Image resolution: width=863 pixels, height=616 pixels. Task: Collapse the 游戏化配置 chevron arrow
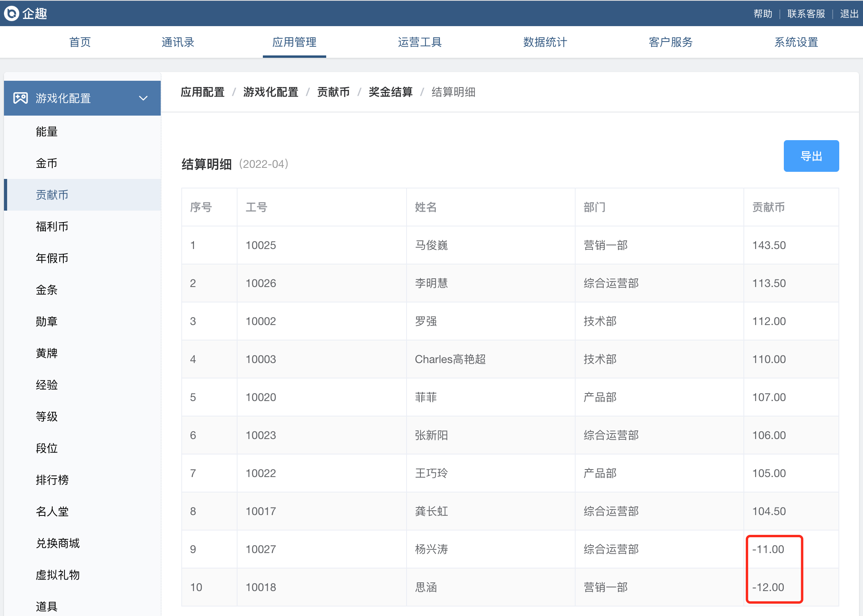(143, 98)
